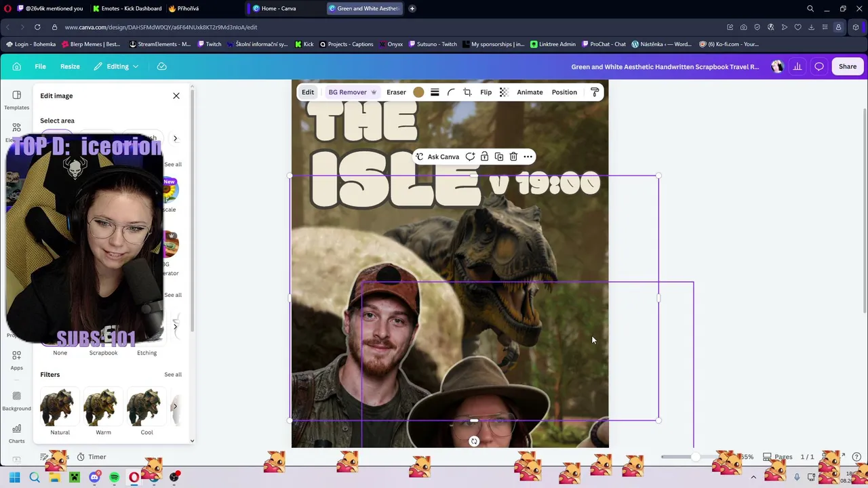Click Ask Canva on floating toolbar
868x488 pixels.
point(437,157)
